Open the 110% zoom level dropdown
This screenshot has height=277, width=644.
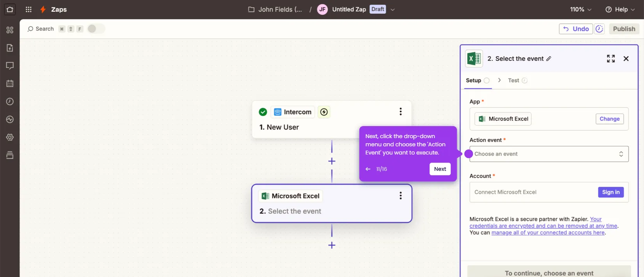tap(581, 9)
